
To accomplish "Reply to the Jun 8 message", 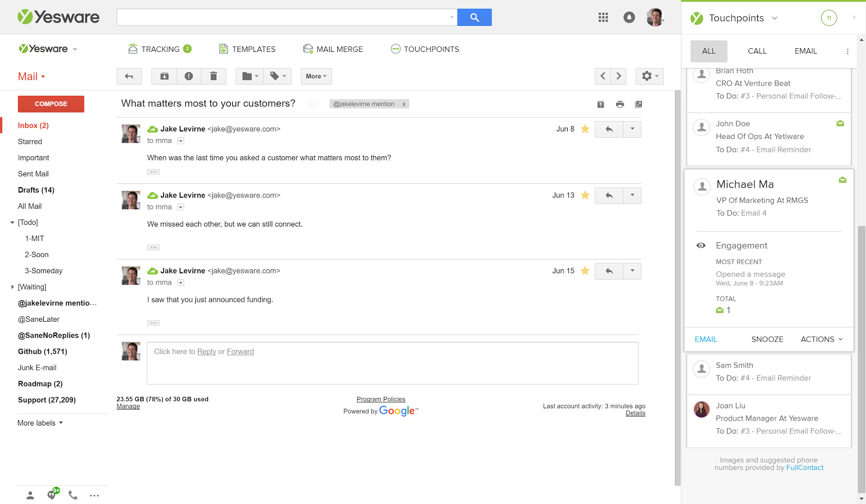I will click(x=609, y=129).
